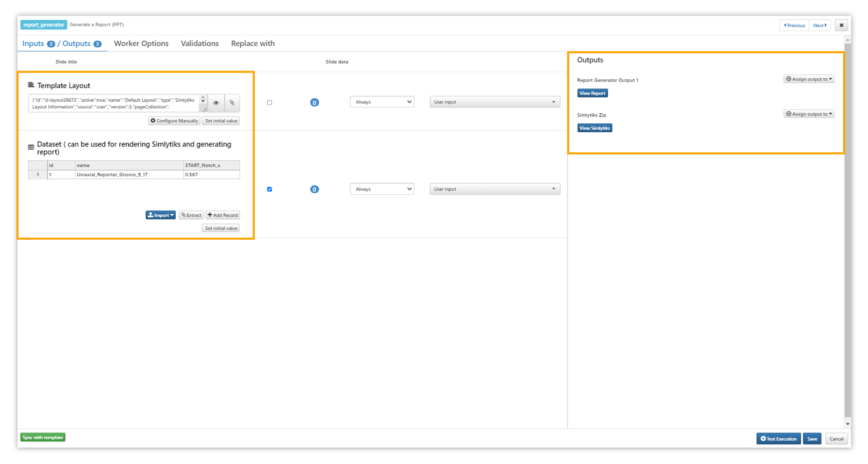Go to Previous worker
The width and height of the screenshot is (868, 464).
(794, 25)
